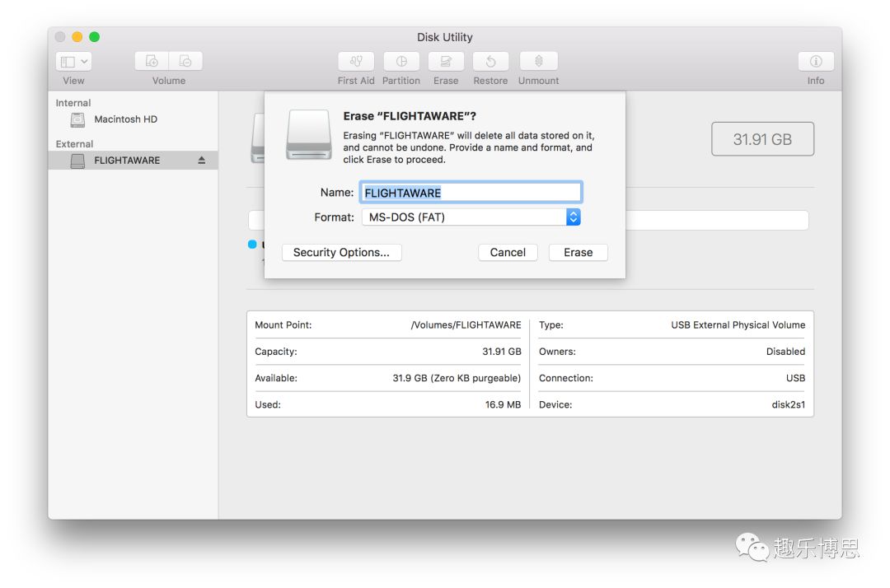Open the View sidebar dropdown
The height and width of the screenshot is (588, 890).
(x=73, y=61)
